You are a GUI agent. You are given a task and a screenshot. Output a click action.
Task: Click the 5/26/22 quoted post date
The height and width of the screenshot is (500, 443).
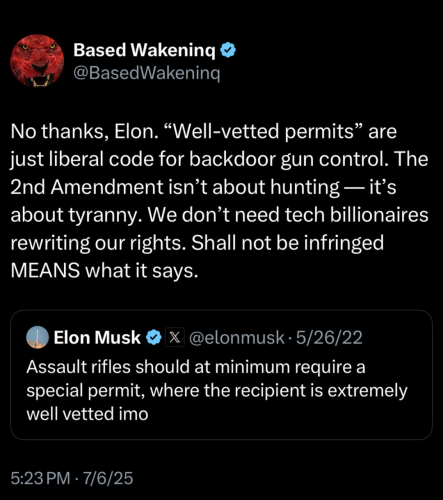[x=329, y=338]
